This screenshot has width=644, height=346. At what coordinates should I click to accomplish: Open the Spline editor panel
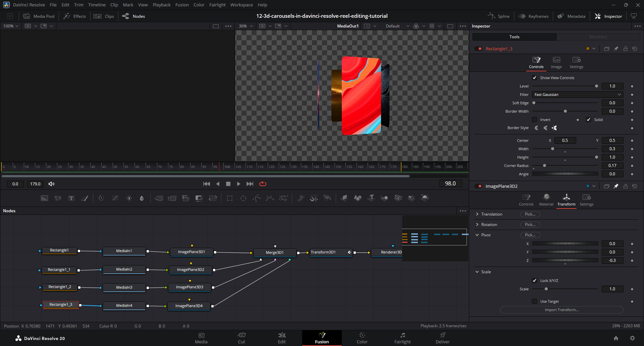tap(499, 16)
